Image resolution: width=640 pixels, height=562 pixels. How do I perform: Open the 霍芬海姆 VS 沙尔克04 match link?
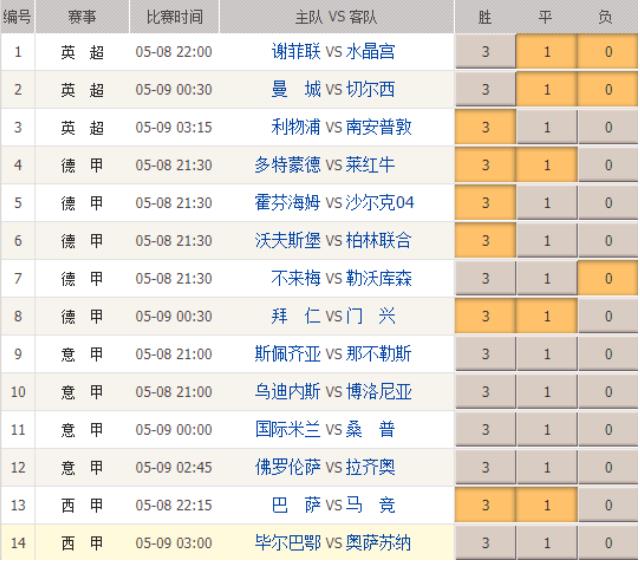[334, 202]
